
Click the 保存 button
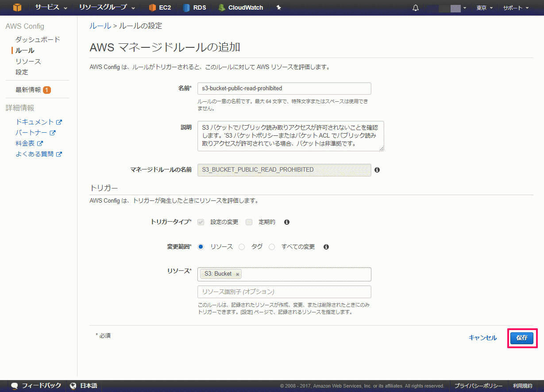[522, 338]
